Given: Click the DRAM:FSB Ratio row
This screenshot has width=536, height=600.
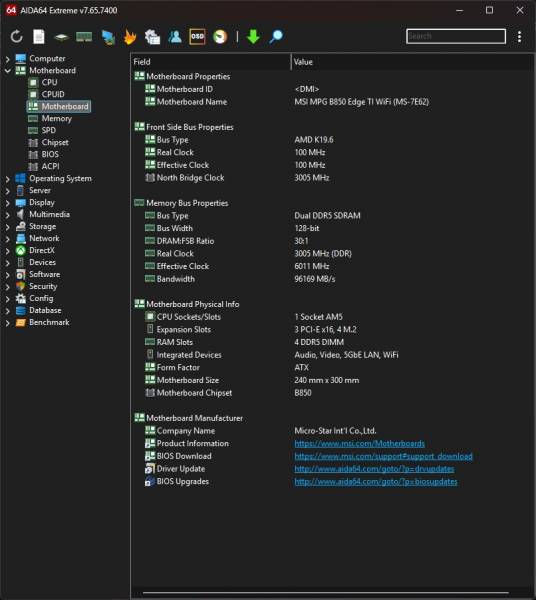Looking at the screenshot, I should 332,241.
